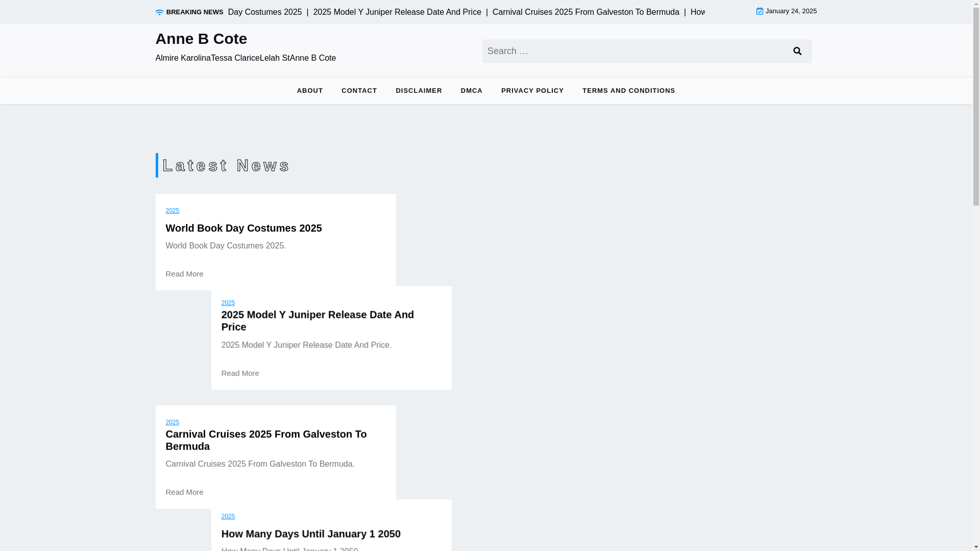980x551 pixels.
Task: Open 2025 Model Y Juniper Release article title
Action: (x=317, y=321)
